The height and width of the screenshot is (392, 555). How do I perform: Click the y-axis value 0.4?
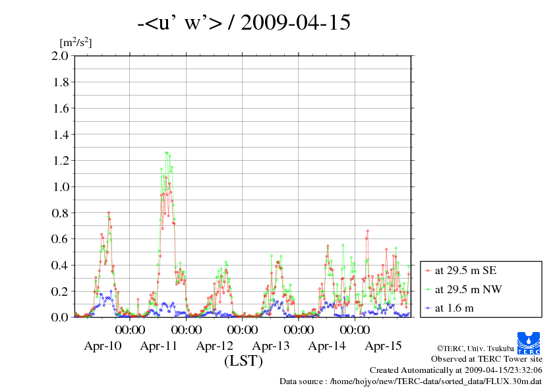60,265
